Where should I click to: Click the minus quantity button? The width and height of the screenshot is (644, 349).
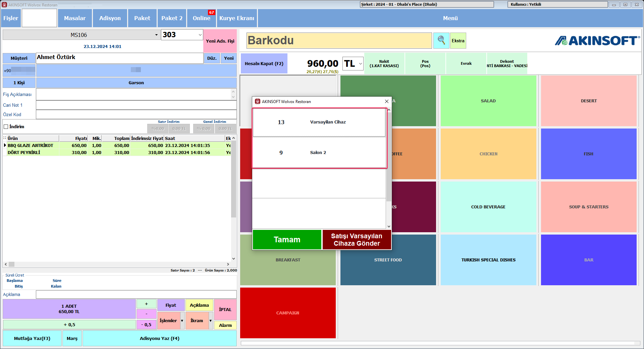146,314
